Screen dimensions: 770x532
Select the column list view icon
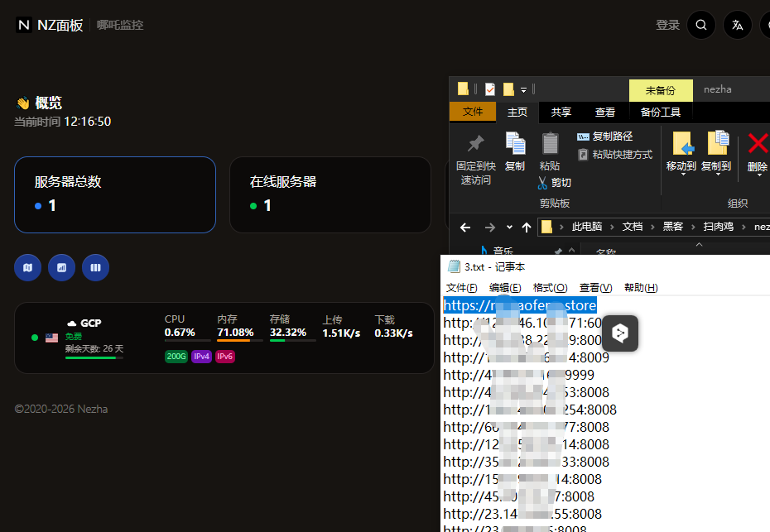(x=95, y=267)
